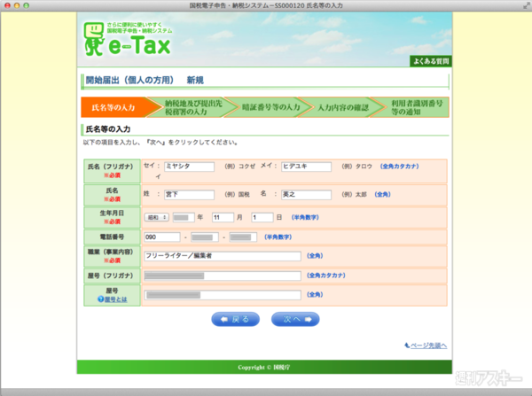Click the (全角) hint beside 職業 field

pyautogui.click(x=315, y=256)
